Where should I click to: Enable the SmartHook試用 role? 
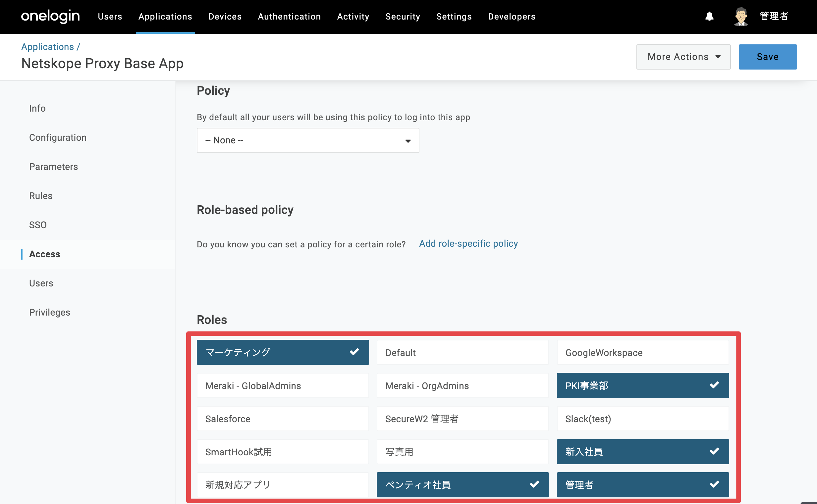(283, 452)
